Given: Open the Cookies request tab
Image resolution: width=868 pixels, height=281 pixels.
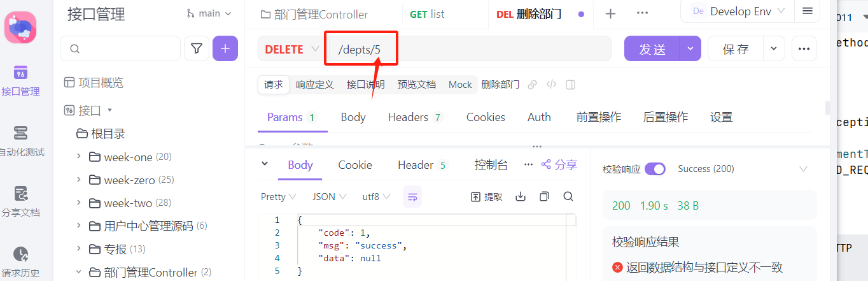Looking at the screenshot, I should [x=486, y=117].
